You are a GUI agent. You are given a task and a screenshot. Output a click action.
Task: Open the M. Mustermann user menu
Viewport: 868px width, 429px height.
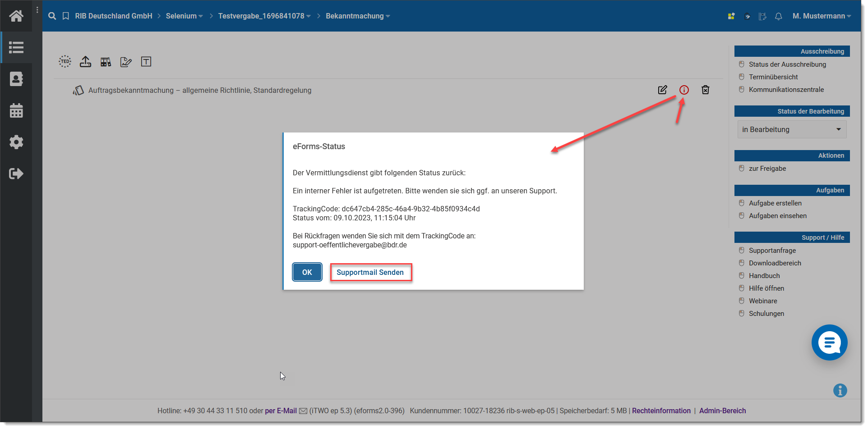822,16
